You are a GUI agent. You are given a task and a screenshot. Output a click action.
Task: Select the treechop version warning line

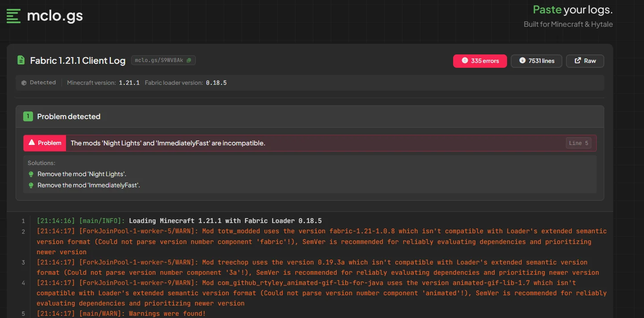tap(318, 267)
